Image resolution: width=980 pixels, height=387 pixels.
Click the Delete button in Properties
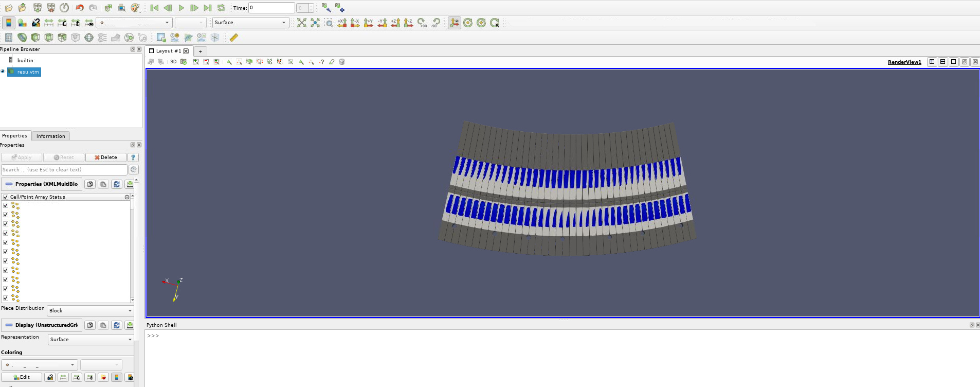[x=106, y=157]
